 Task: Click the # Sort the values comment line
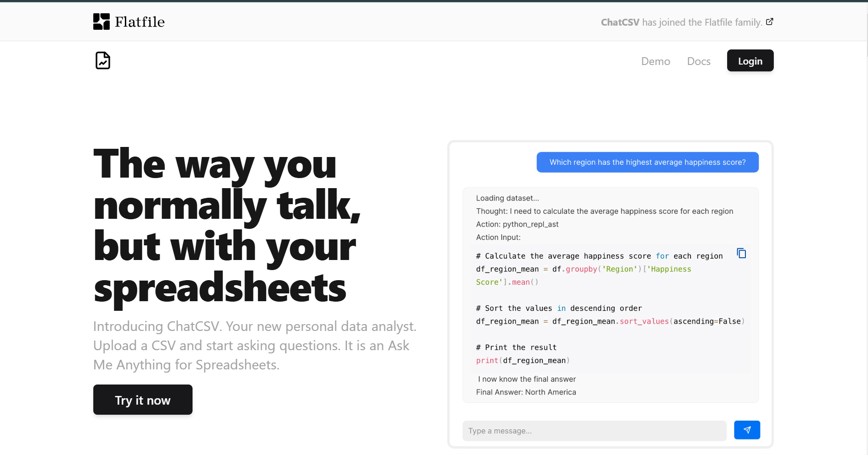point(559,309)
